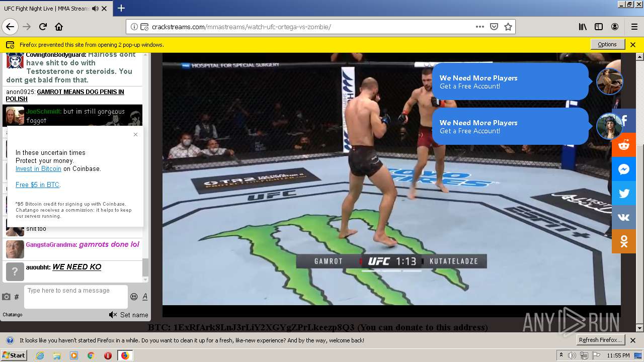The height and width of the screenshot is (362, 644).
Task: Open the Action Center flag icon
Action: coord(596,355)
